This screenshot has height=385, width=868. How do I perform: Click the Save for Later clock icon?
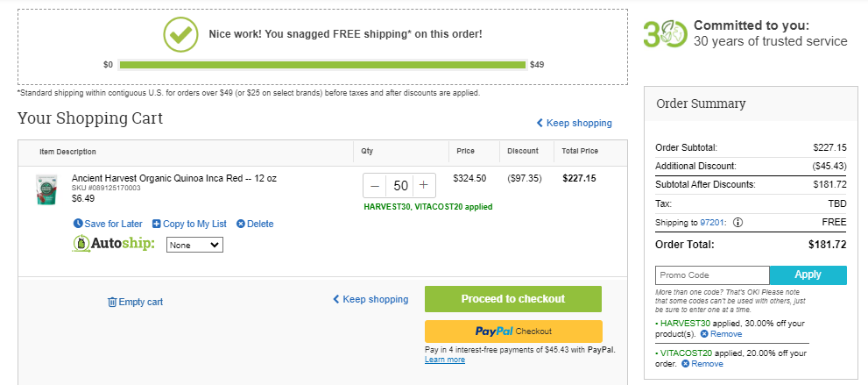click(x=78, y=224)
